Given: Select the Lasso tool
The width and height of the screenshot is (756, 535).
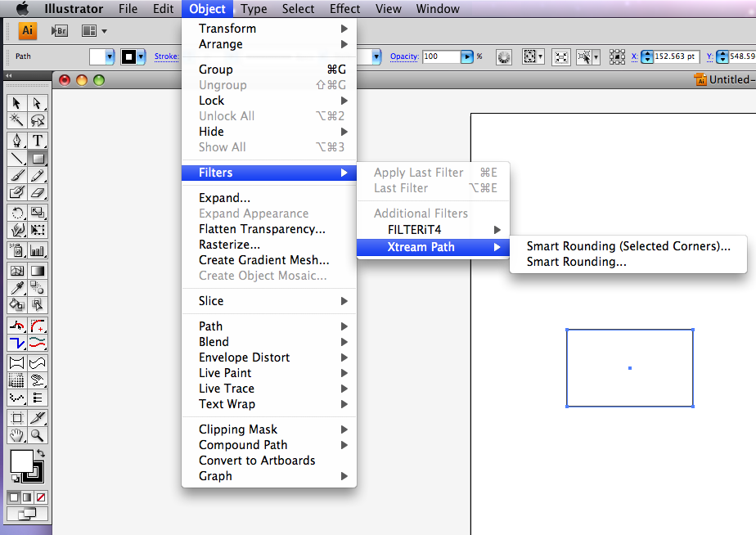Looking at the screenshot, I should 37,120.
